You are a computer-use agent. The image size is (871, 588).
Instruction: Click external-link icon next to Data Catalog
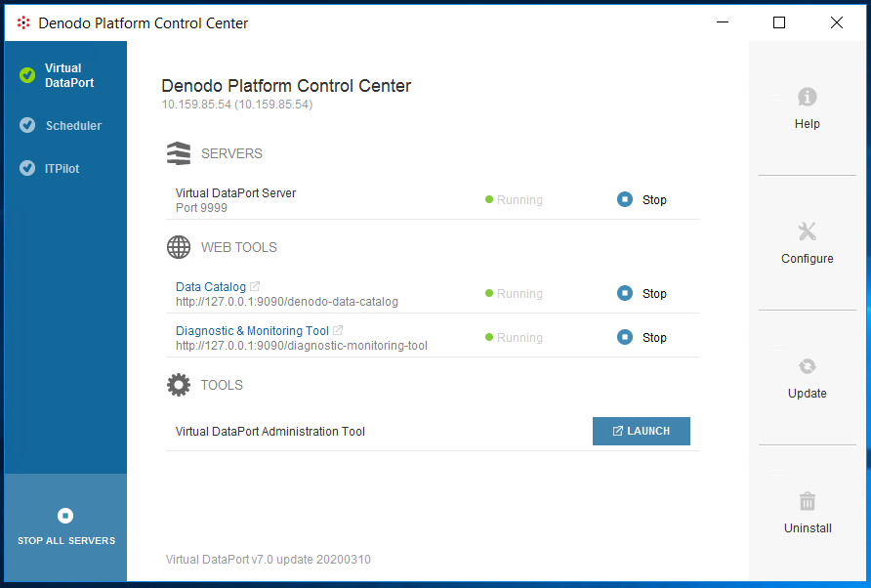(255, 286)
